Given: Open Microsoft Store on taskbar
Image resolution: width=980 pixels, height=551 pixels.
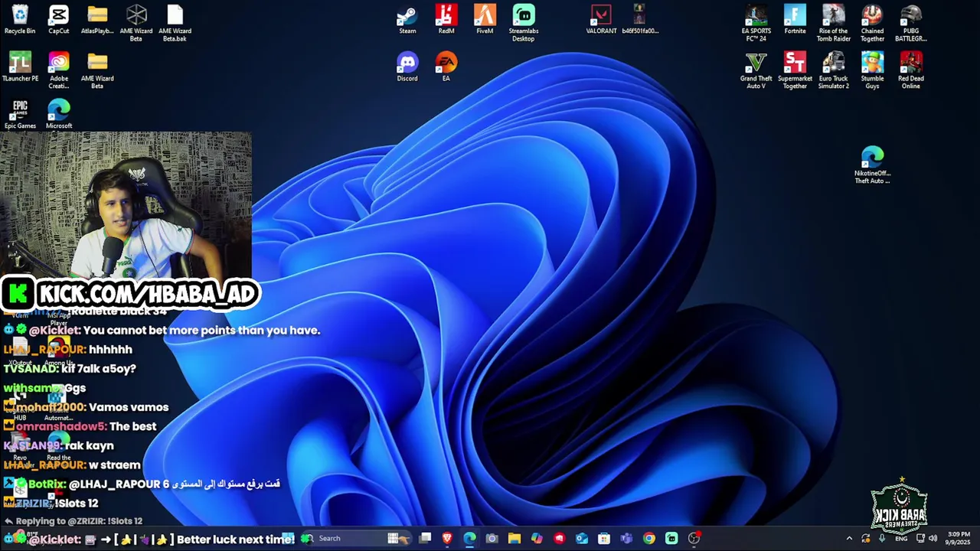Looking at the screenshot, I should [604, 538].
